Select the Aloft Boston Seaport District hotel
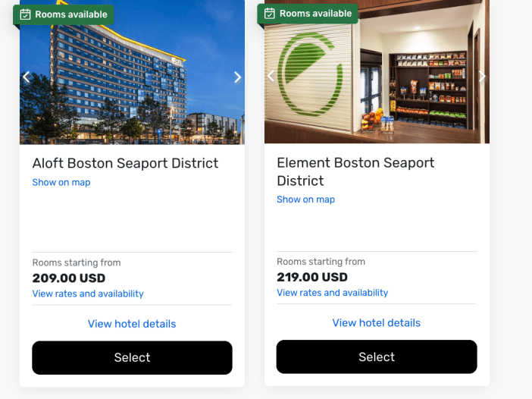The image size is (532, 399). click(132, 357)
